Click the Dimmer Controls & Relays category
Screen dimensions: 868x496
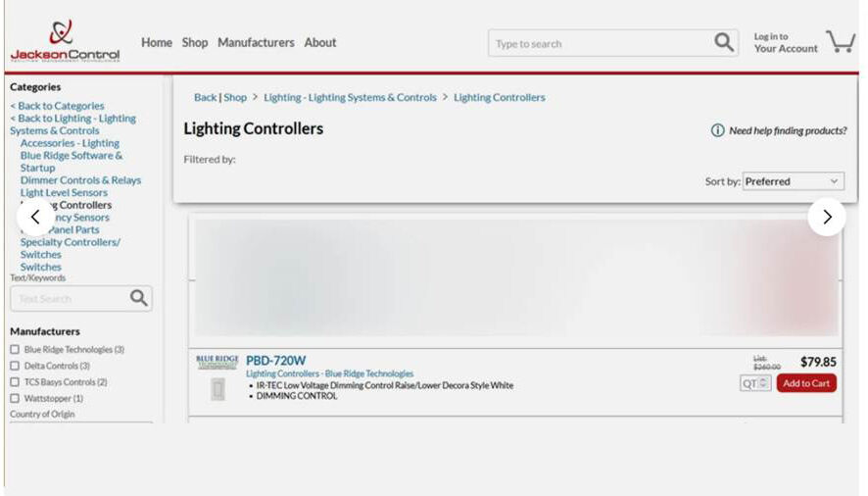tap(80, 180)
